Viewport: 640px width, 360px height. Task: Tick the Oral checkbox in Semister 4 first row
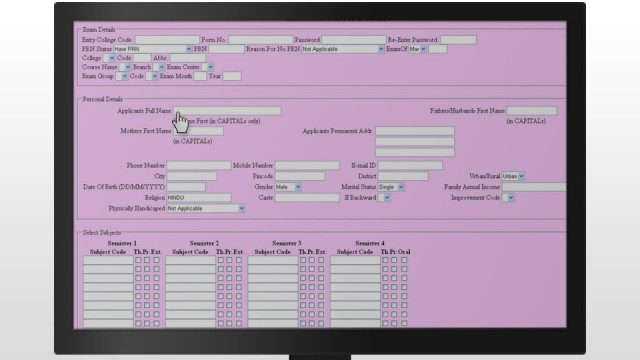click(404, 260)
